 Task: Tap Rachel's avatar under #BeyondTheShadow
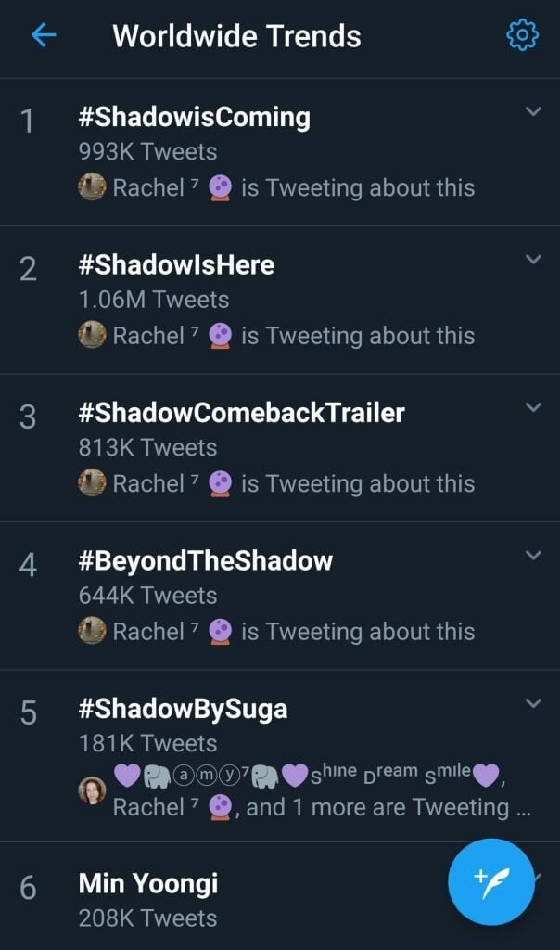[x=92, y=632]
